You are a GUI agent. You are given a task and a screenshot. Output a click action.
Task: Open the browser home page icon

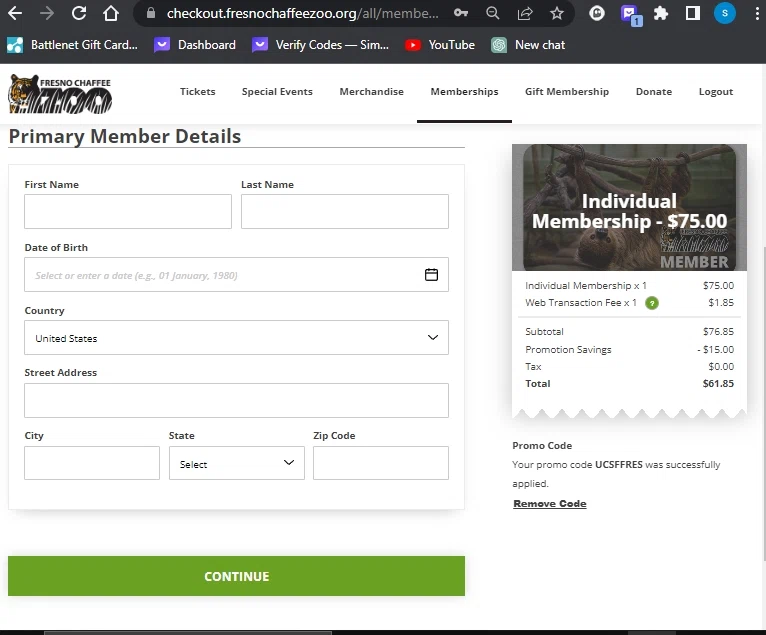coord(111,13)
